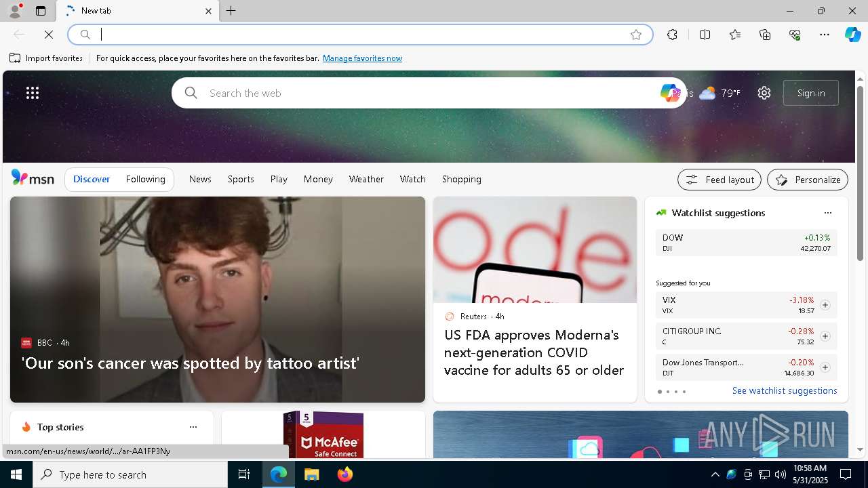Add Dow Jones Transport to watchlist
Screen dimensions: 868x488
coord(825,367)
